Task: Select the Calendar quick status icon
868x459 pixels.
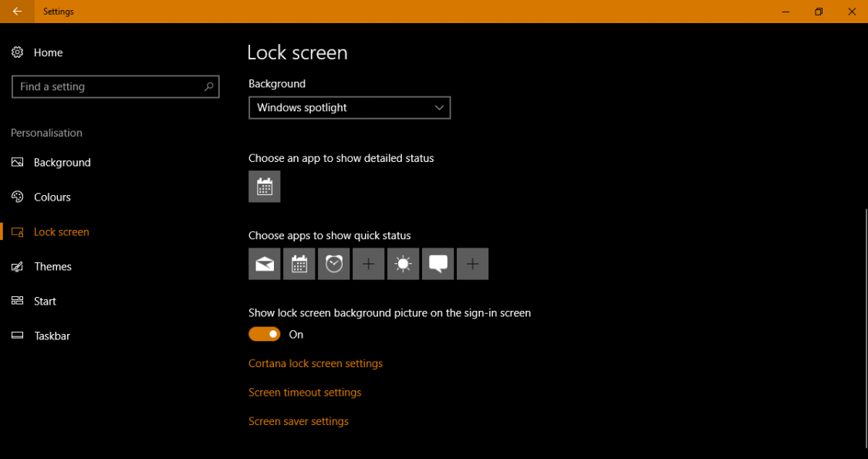Action: tap(299, 264)
